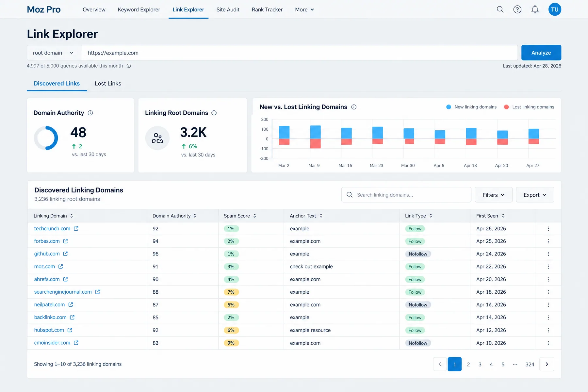588x392 pixels.
Task: Open the Export dropdown
Action: click(535, 195)
